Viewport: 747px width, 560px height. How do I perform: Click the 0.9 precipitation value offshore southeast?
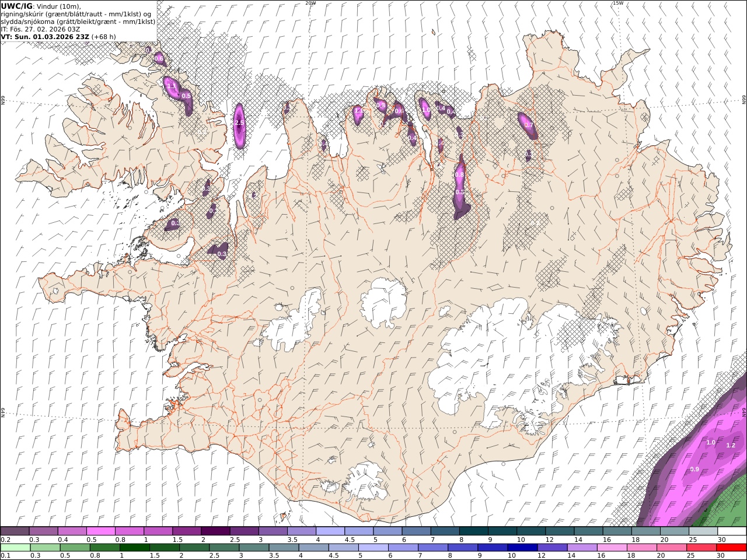[x=694, y=470]
